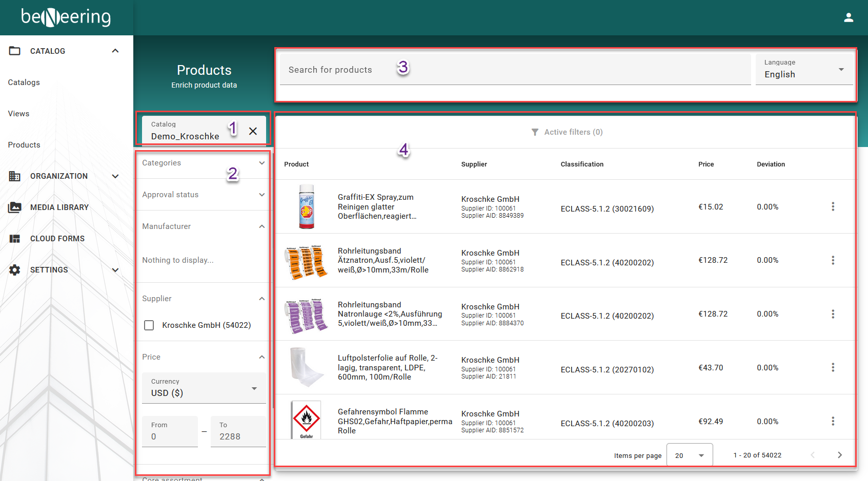
Task: Open the menu for the Gefahrensymbol Flamme row
Action: point(833,421)
